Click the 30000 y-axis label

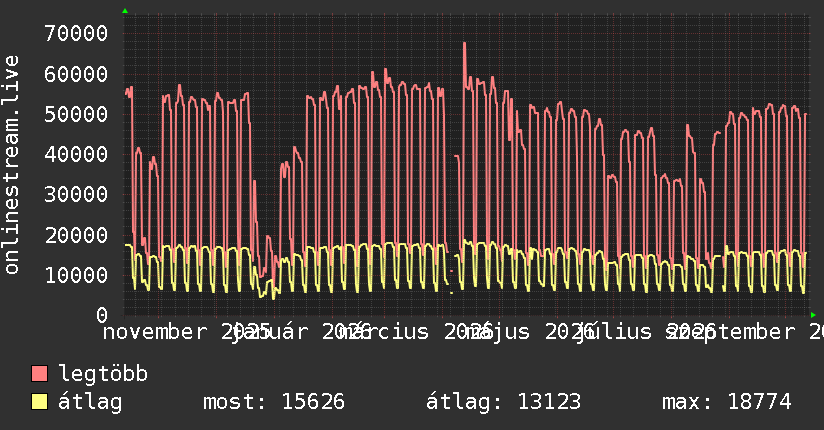click(x=76, y=194)
